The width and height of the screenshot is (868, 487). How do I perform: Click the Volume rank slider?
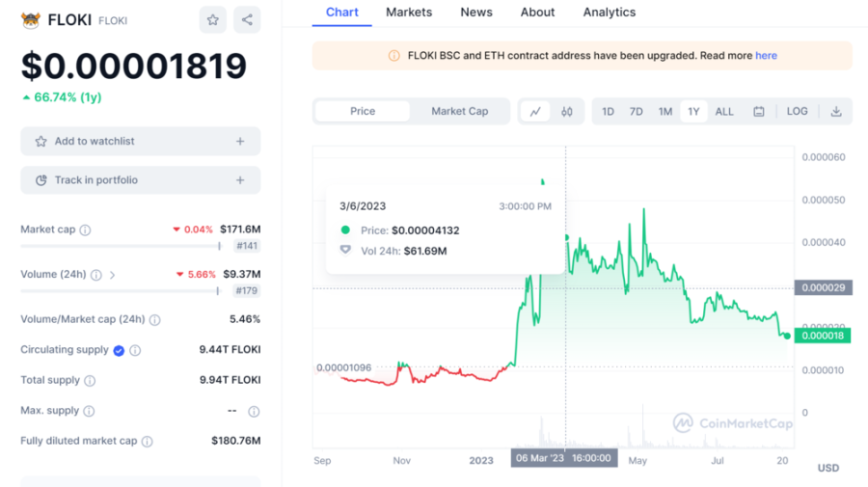(x=120, y=290)
